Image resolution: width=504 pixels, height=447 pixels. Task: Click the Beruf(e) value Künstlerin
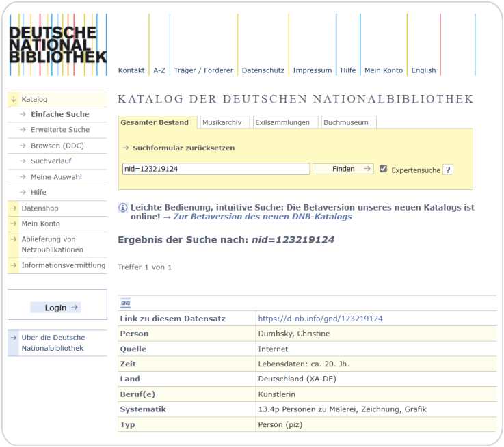click(276, 394)
